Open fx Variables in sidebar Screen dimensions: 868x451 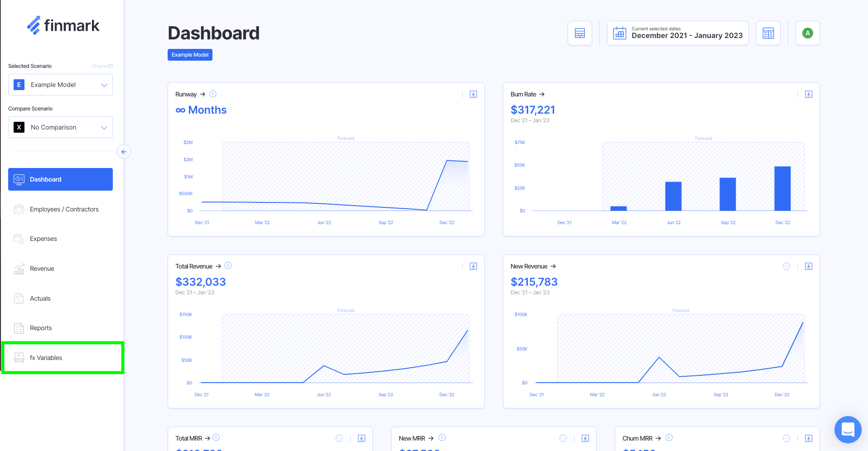pyautogui.click(x=46, y=358)
